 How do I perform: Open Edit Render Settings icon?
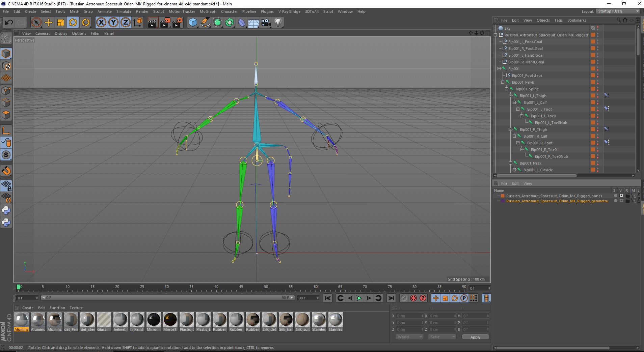pyautogui.click(x=178, y=23)
